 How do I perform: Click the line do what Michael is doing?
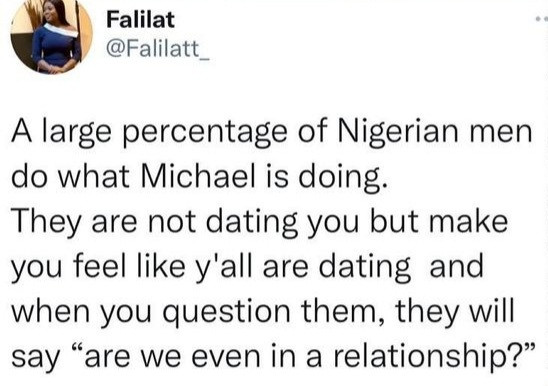(x=199, y=177)
